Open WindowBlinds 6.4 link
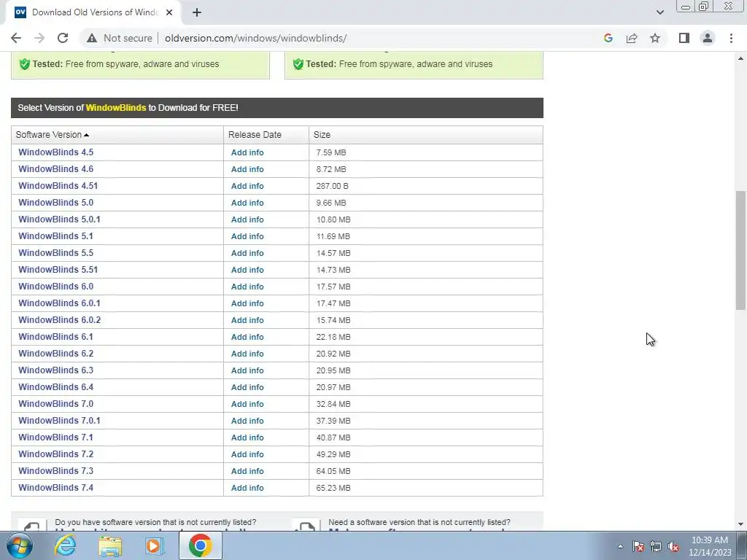747x560 pixels. 55,387
